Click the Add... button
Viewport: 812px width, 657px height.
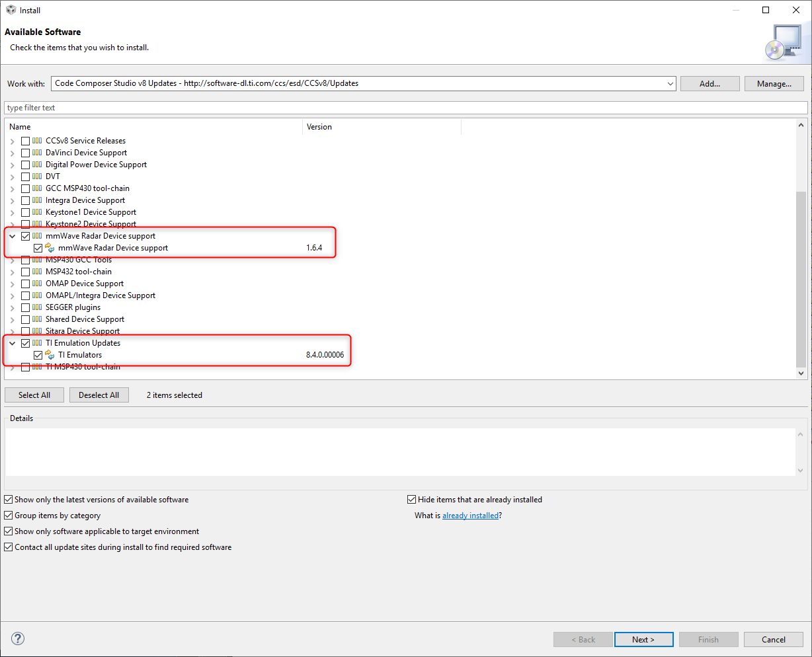point(710,84)
